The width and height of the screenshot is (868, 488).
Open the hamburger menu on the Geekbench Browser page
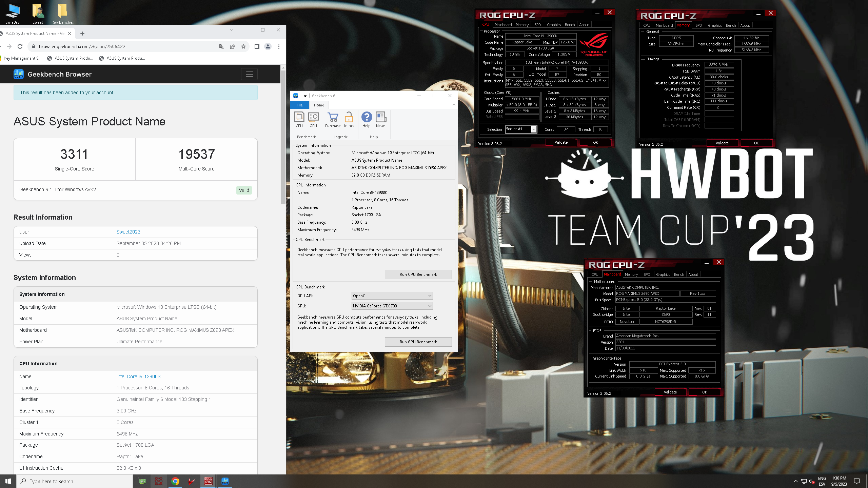249,74
